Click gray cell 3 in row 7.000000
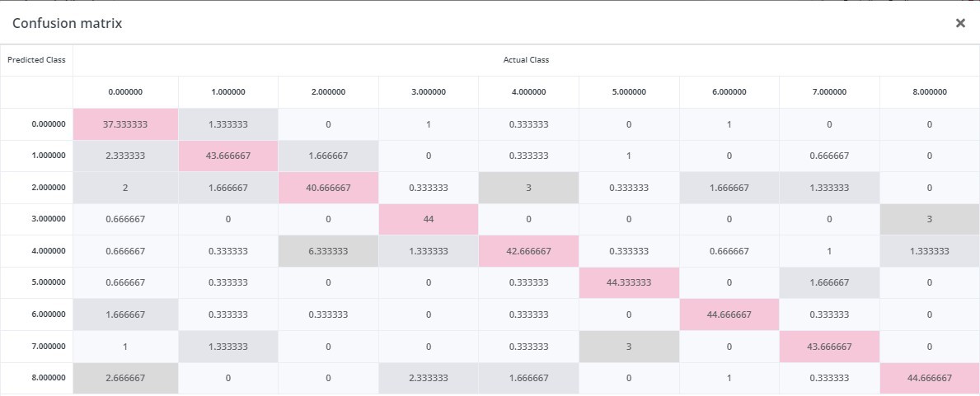This screenshot has height=396, width=980. coord(629,346)
